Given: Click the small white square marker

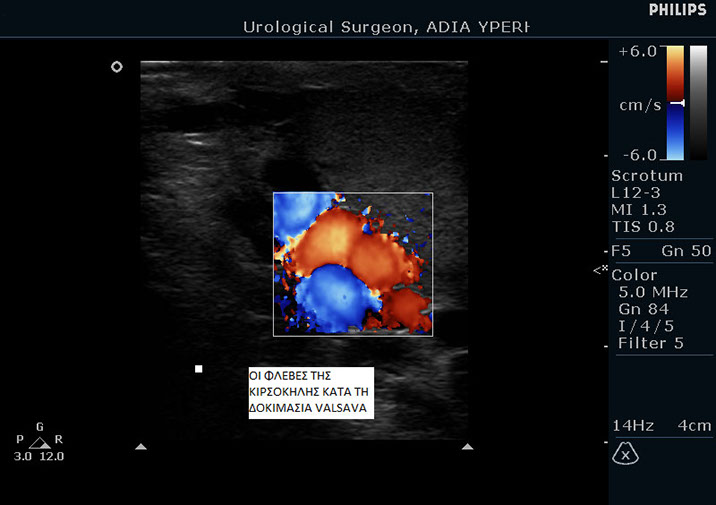Looking at the screenshot, I should [199, 369].
